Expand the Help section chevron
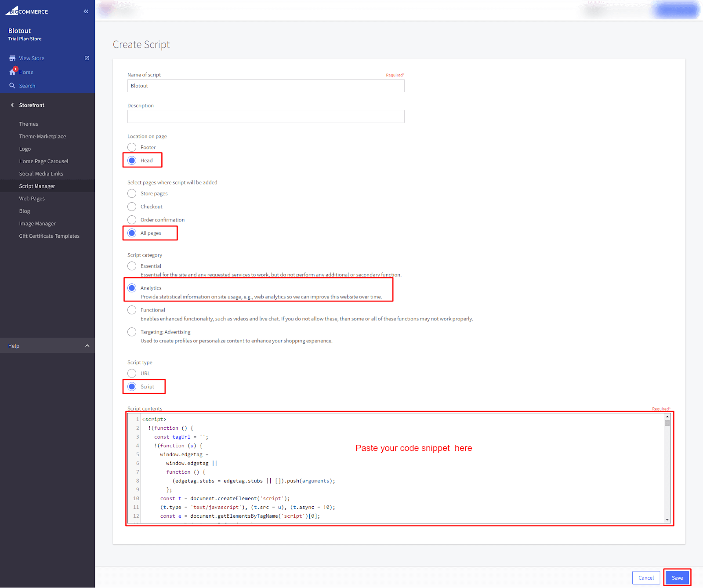Screen dimensions: 703x588 [x=87, y=346]
